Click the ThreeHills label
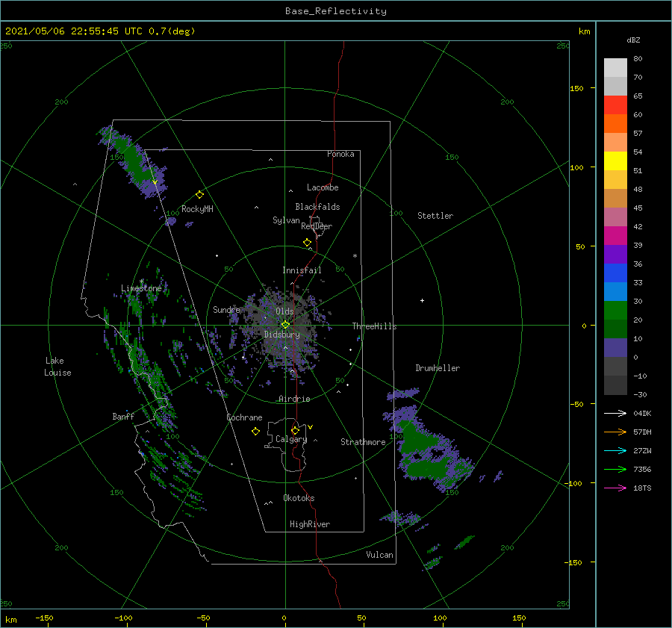The width and height of the screenshot is (672, 628). [x=375, y=326]
